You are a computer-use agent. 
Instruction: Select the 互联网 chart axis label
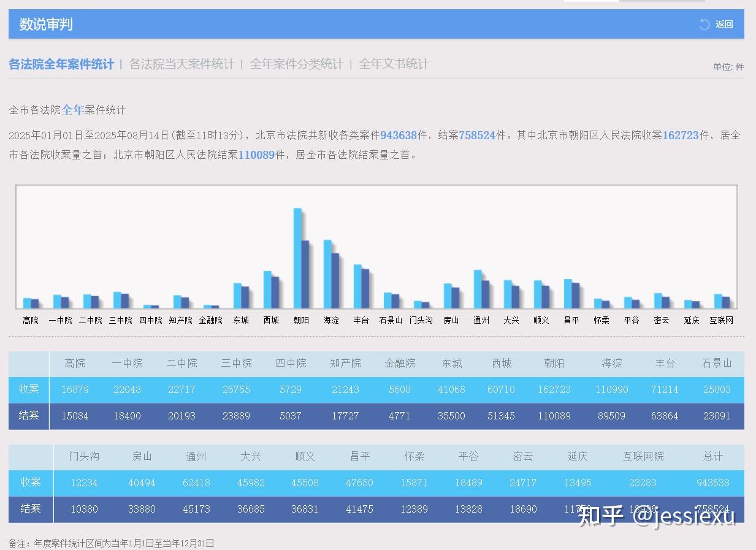(x=722, y=320)
